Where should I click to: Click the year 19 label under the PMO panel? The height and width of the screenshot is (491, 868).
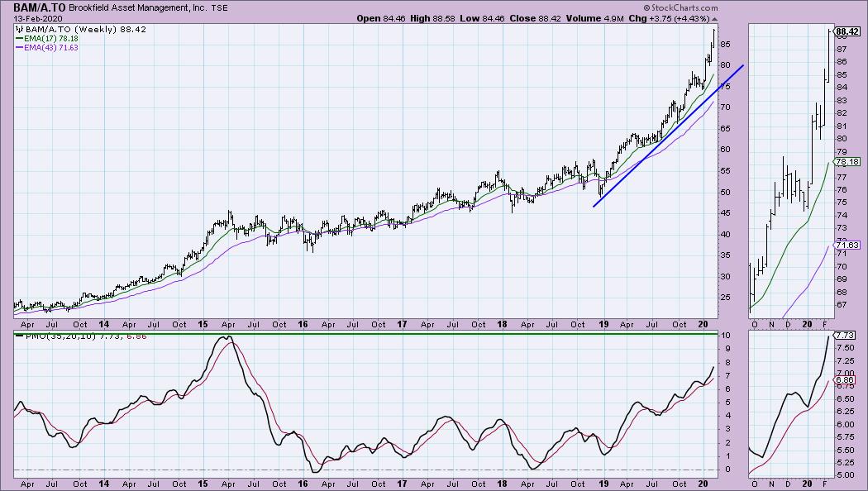[x=603, y=484]
